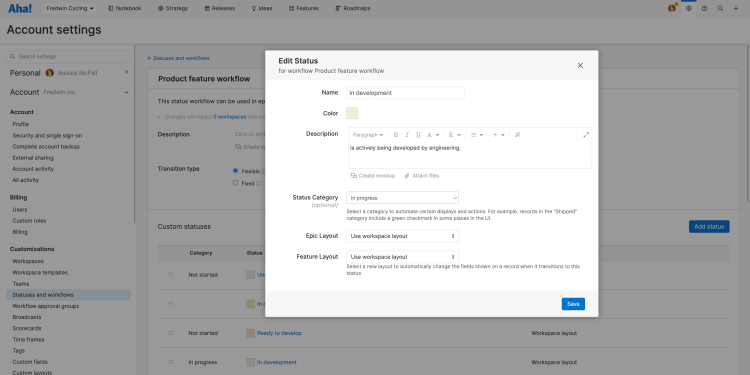Open the text alignment options

455,135
